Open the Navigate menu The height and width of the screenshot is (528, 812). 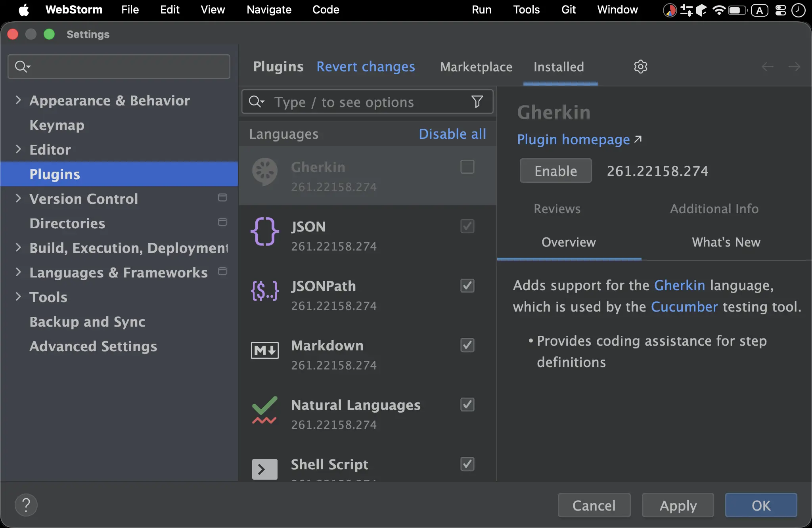(269, 10)
